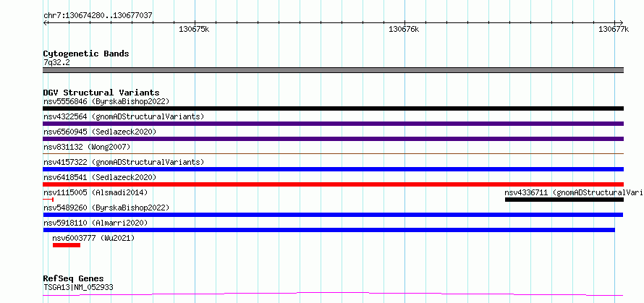This screenshot has height=303, width=644.
Task: Select the purple nsv6560945 variant bar
Action: tap(333, 139)
